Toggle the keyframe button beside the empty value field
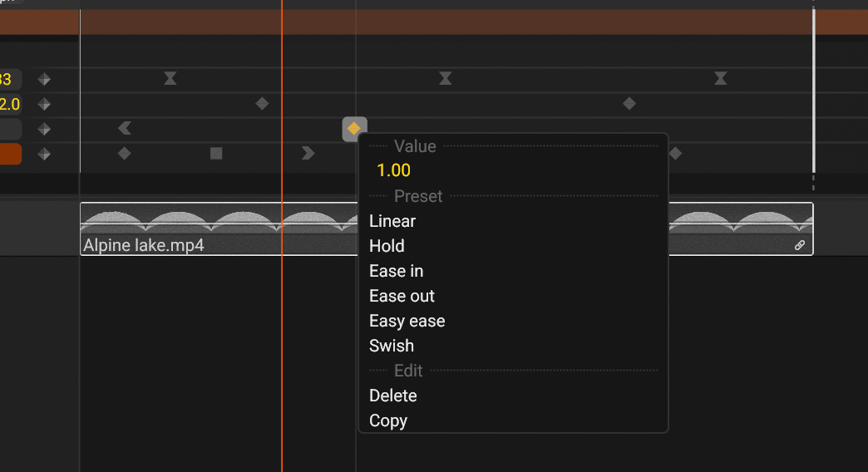868x472 pixels. point(44,130)
